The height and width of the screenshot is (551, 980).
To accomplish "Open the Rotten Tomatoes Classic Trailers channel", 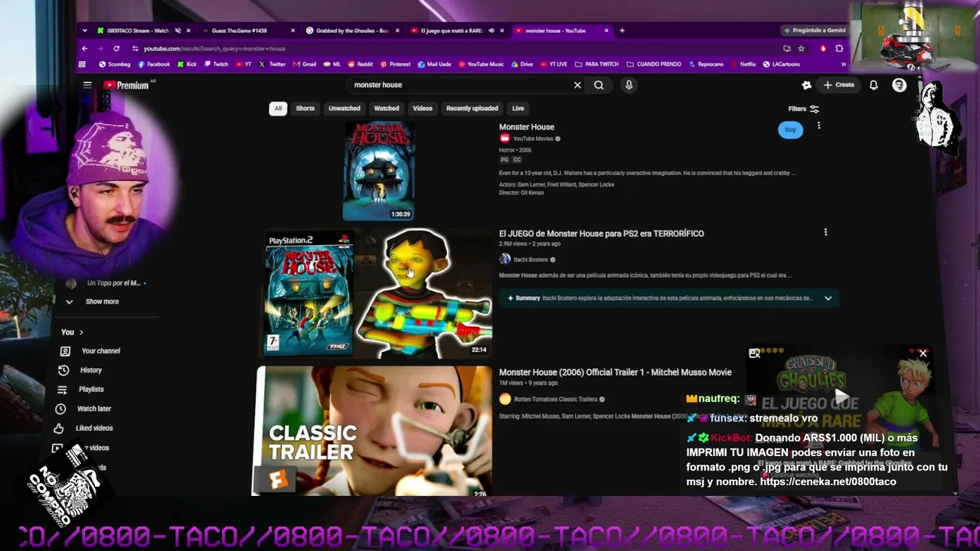I will tap(556, 399).
